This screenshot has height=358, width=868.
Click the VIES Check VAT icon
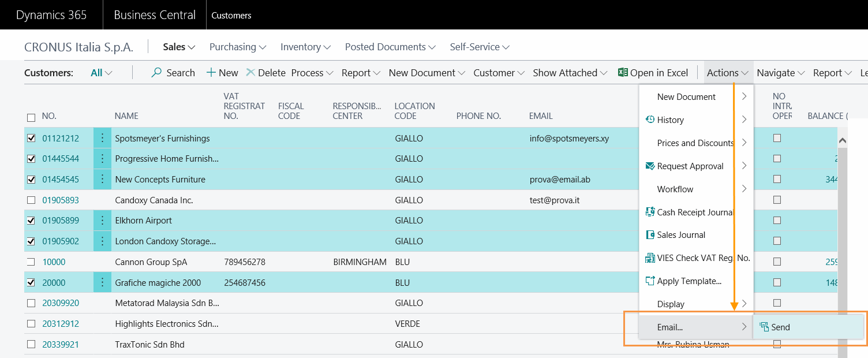pos(650,258)
